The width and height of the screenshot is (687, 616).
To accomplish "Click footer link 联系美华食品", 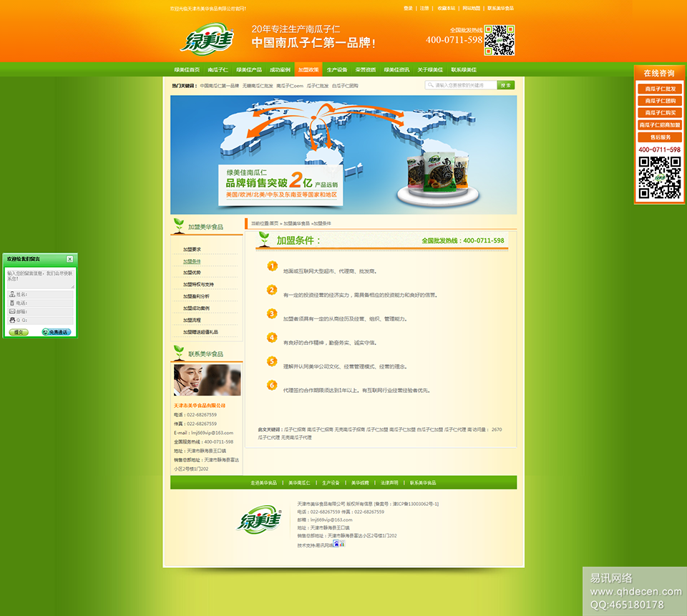I will [423, 483].
